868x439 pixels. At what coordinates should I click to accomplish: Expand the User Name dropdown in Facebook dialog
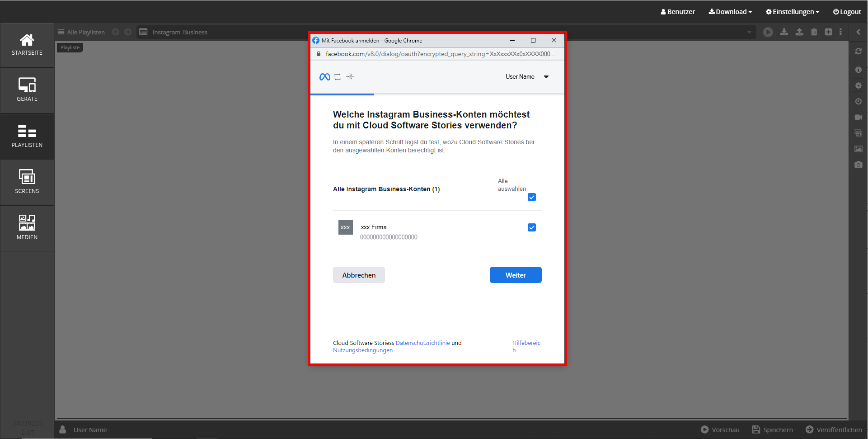click(x=527, y=77)
